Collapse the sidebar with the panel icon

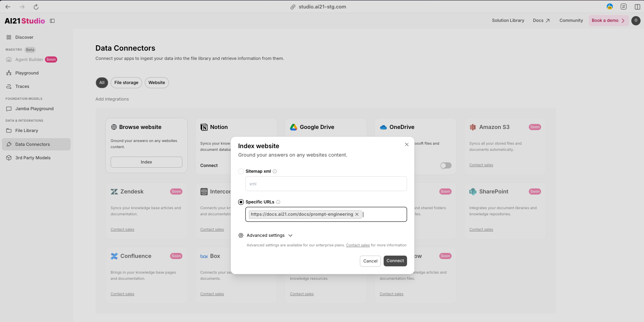52,21
